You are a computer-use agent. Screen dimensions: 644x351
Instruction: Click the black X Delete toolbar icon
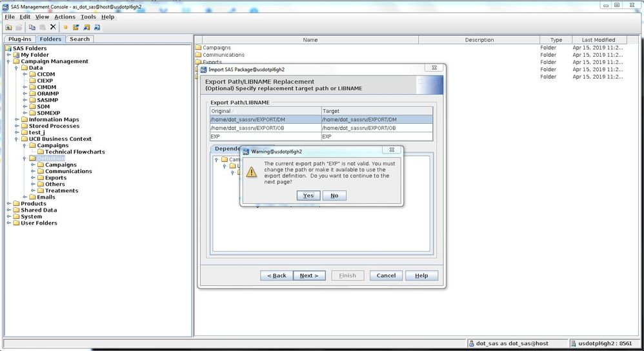(x=53, y=27)
